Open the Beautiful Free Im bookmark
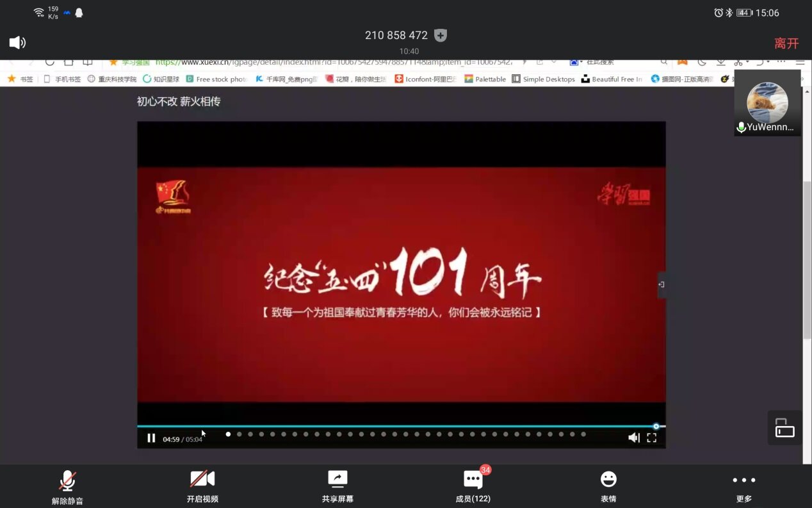The height and width of the screenshot is (508, 812). tap(612, 79)
